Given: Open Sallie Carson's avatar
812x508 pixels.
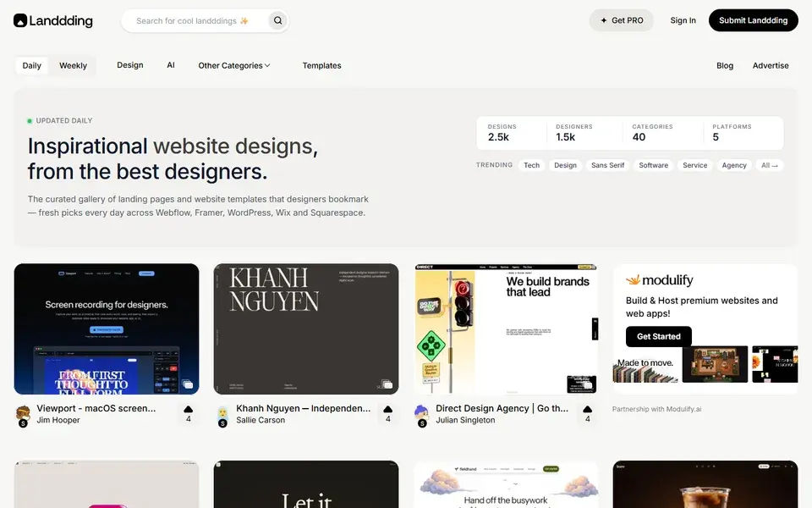Looking at the screenshot, I should click(222, 414).
